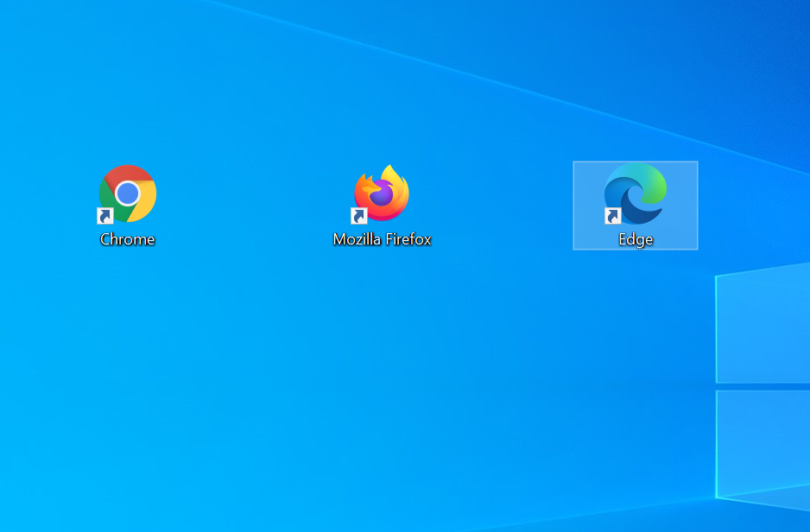Click the "Chrome" label text
The height and width of the screenshot is (532, 810).
pos(127,239)
